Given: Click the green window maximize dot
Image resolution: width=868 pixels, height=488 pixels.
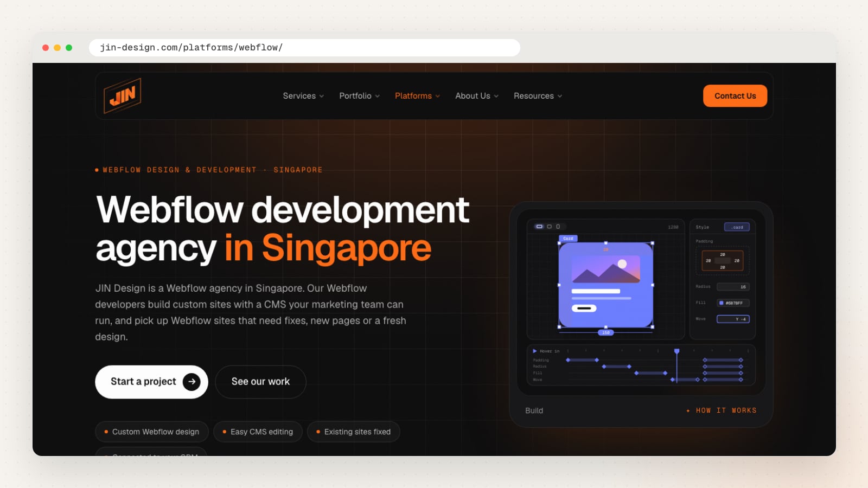Looking at the screenshot, I should (x=69, y=48).
